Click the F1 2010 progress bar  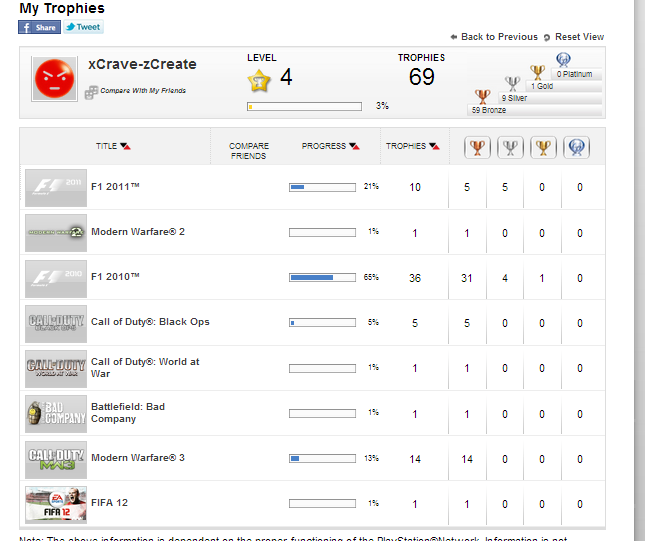pyautogui.click(x=322, y=277)
